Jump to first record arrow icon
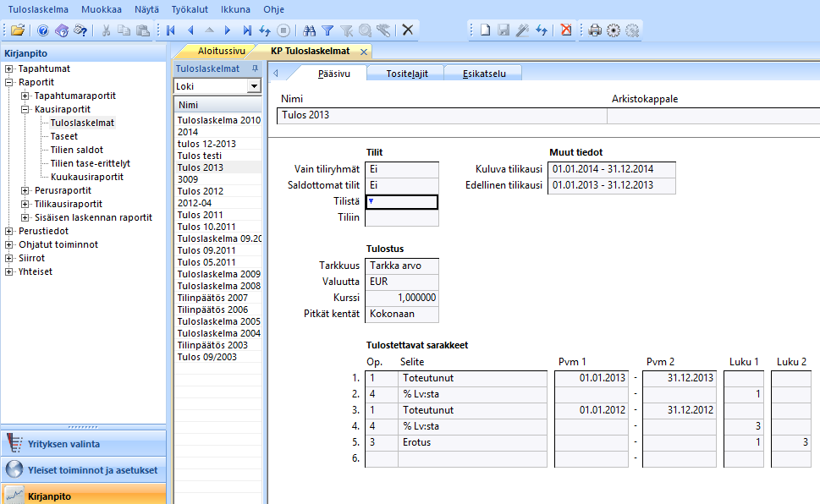 coord(170,30)
